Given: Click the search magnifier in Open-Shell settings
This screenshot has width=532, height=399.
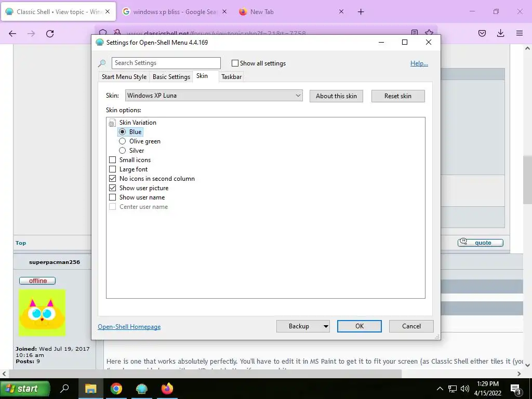Looking at the screenshot, I should point(102,63).
